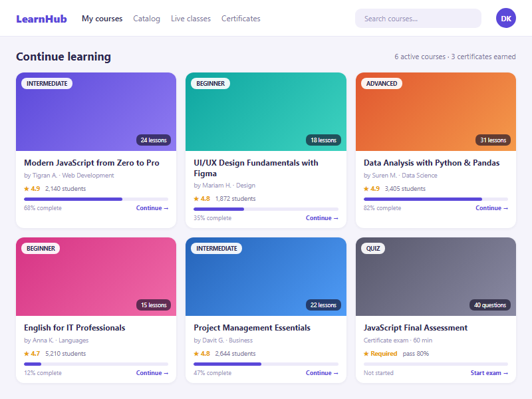This screenshot has width=532, height=399.
Task: Click the Continue learning heading
Action: coord(63,57)
